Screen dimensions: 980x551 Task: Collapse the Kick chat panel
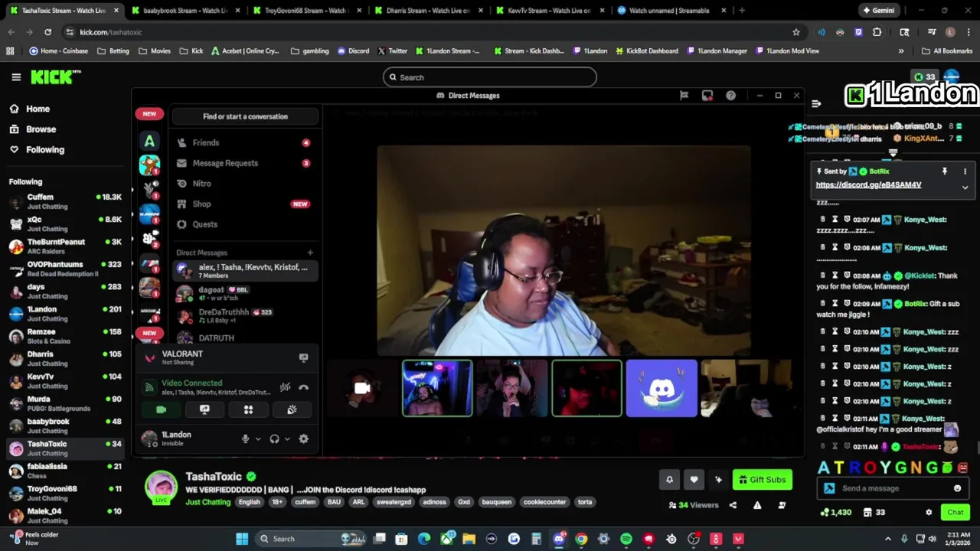pyautogui.click(x=816, y=103)
